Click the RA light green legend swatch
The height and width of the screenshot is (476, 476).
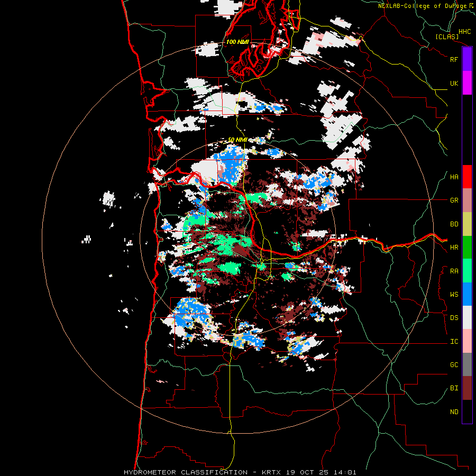(467, 271)
